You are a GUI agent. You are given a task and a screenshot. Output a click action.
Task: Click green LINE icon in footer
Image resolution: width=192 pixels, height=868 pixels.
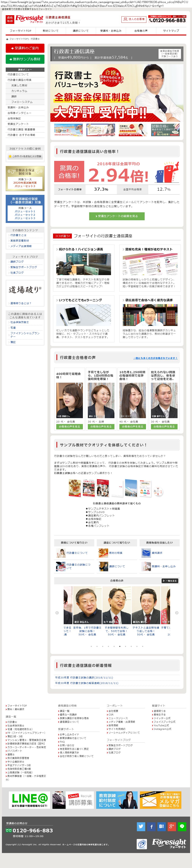click(182, 826)
